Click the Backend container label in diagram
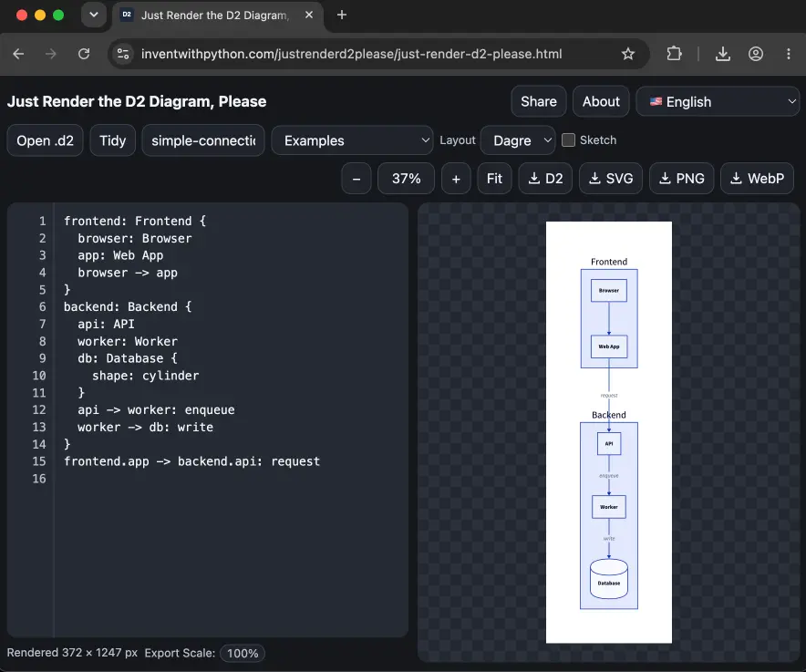The image size is (806, 672). click(x=609, y=415)
